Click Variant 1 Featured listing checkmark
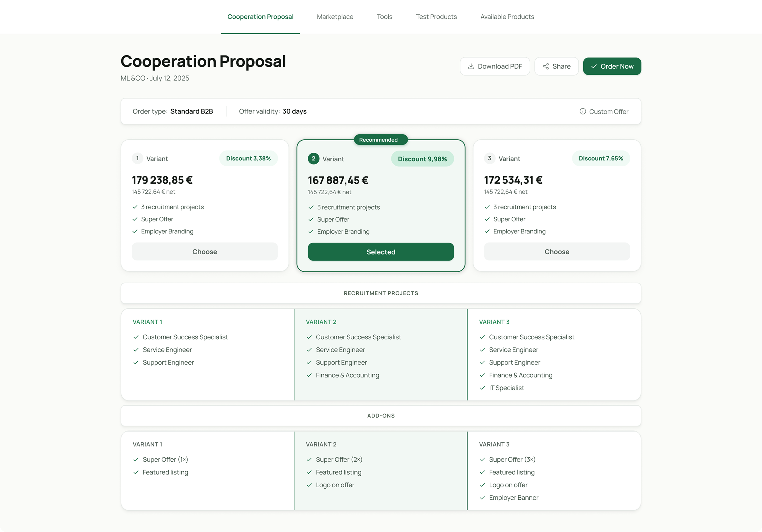Viewport: 762px width, 532px height. click(x=136, y=472)
